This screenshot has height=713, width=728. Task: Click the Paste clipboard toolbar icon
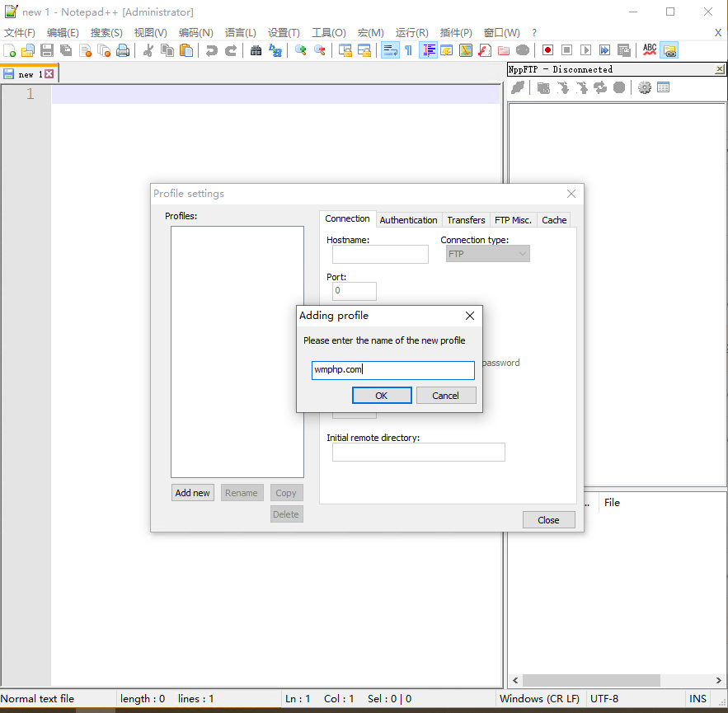tap(186, 50)
